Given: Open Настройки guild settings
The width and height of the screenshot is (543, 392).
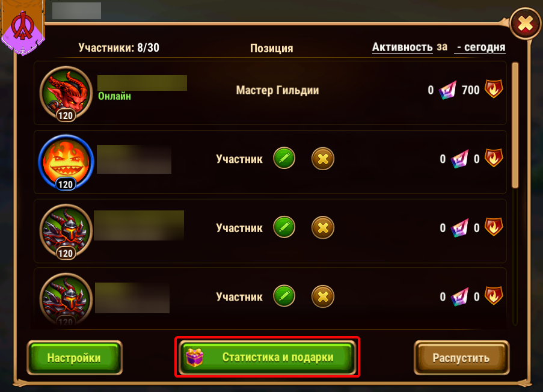Looking at the screenshot, I should (x=75, y=358).
